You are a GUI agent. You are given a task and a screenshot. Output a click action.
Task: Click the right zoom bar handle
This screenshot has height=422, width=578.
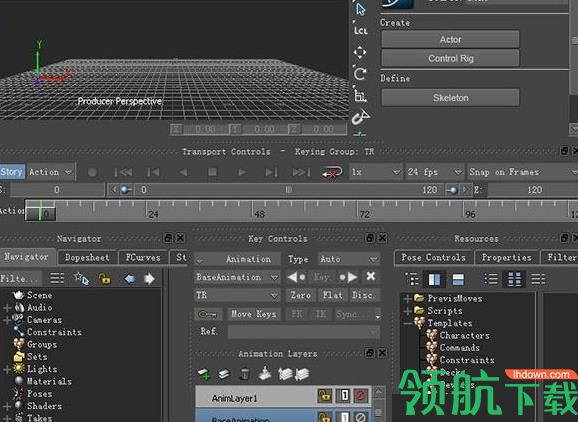pos(452,190)
